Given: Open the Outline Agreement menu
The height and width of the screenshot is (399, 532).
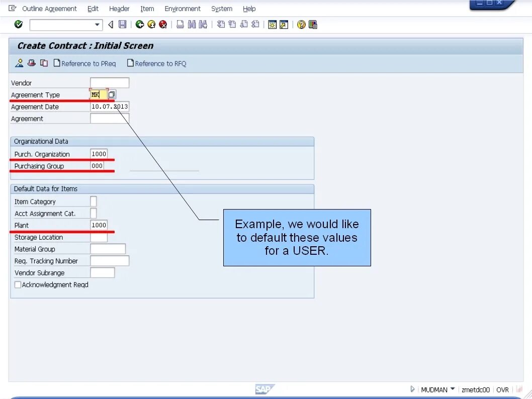Looking at the screenshot, I should click(x=50, y=9).
